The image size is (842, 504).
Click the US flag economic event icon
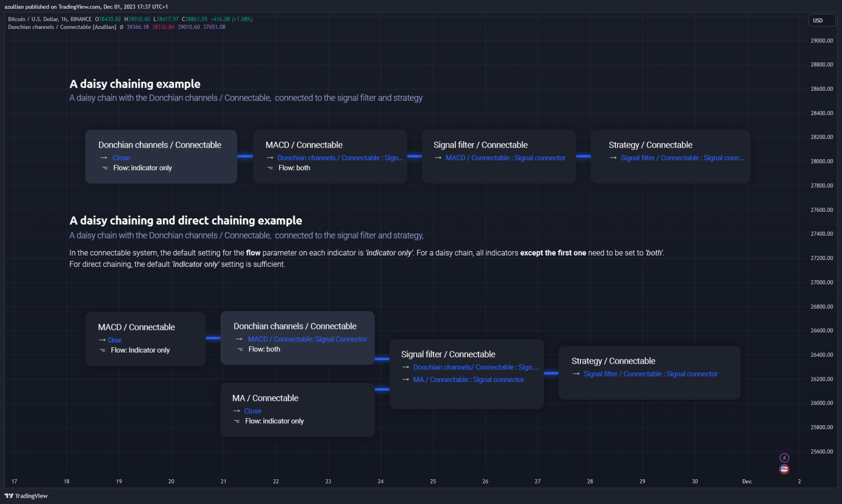pyautogui.click(x=784, y=469)
